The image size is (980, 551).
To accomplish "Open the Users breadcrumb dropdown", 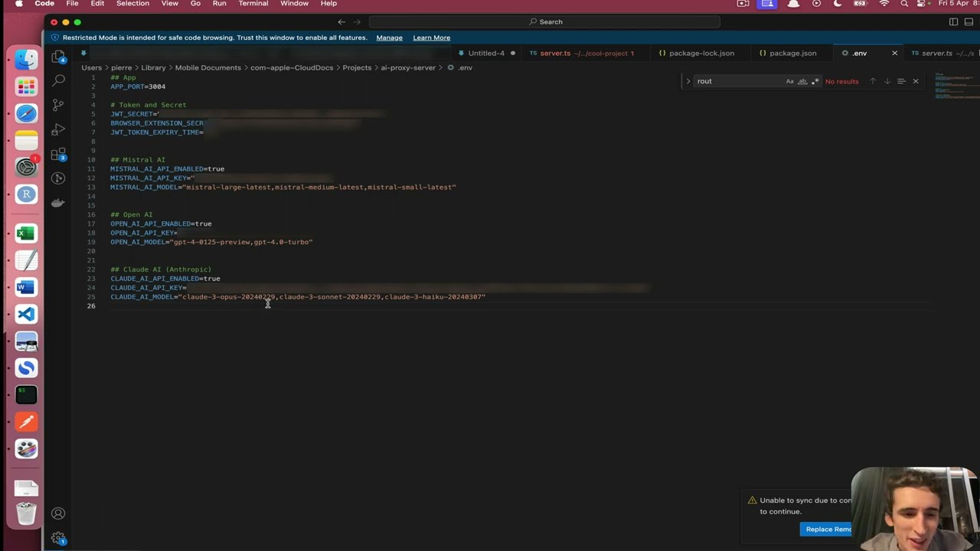I will (92, 67).
